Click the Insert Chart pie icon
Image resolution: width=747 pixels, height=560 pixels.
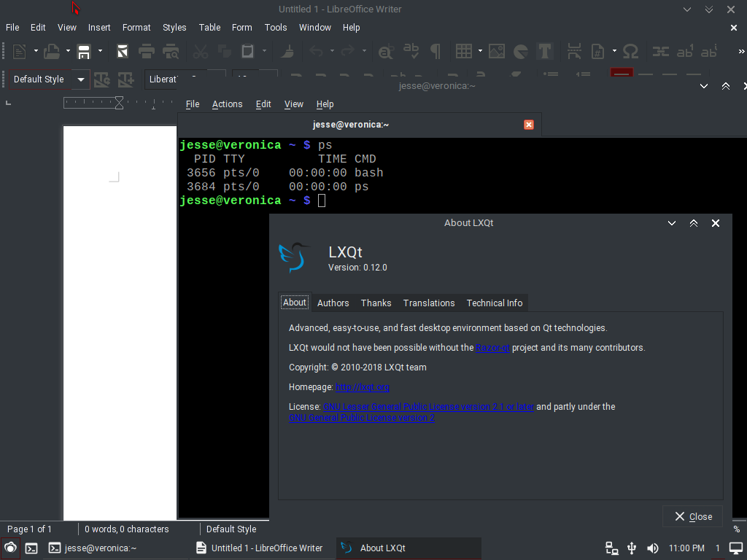(521, 51)
